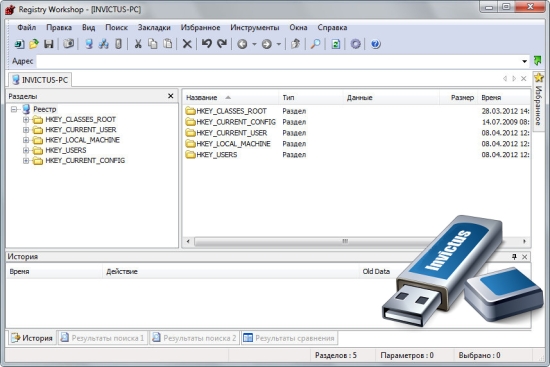This screenshot has width=550, height=367.
Task: Save using the floppy disk icon
Action: click(48, 44)
